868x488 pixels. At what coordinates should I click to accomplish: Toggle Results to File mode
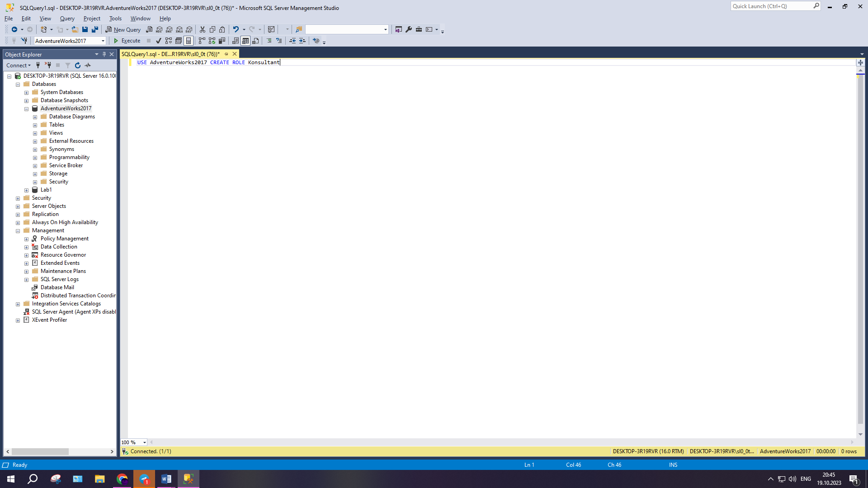pos(255,41)
